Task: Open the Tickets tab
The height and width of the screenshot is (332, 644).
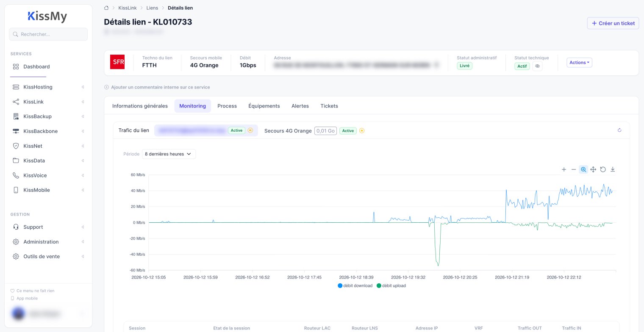Action: [329, 106]
